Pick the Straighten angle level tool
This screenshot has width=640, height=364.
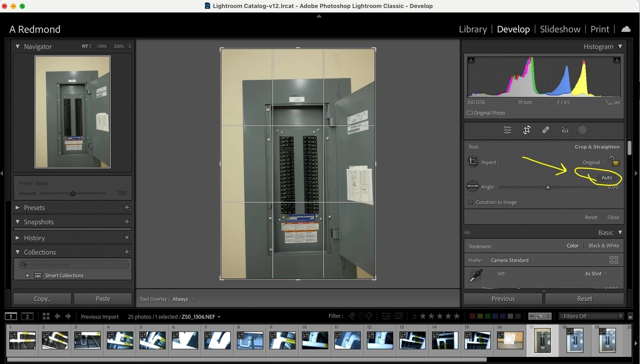(472, 186)
